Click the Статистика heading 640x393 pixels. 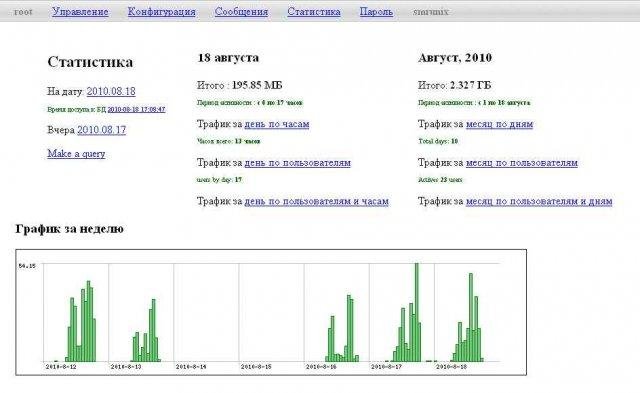coord(90,62)
